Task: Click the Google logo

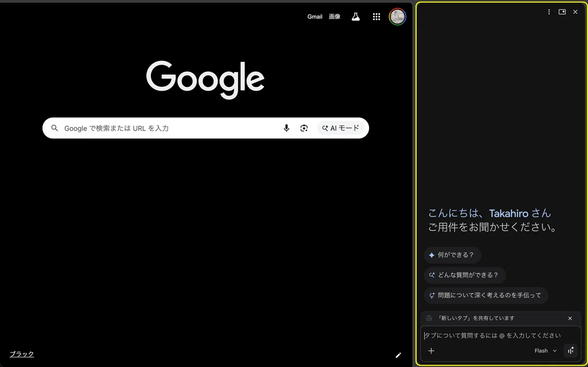Action: coord(205,80)
